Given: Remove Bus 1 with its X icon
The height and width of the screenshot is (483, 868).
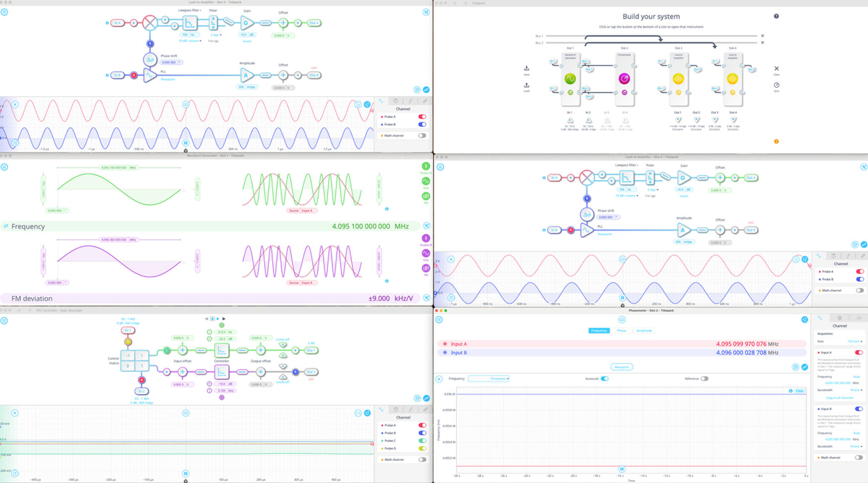Looking at the screenshot, I should pos(762,36).
